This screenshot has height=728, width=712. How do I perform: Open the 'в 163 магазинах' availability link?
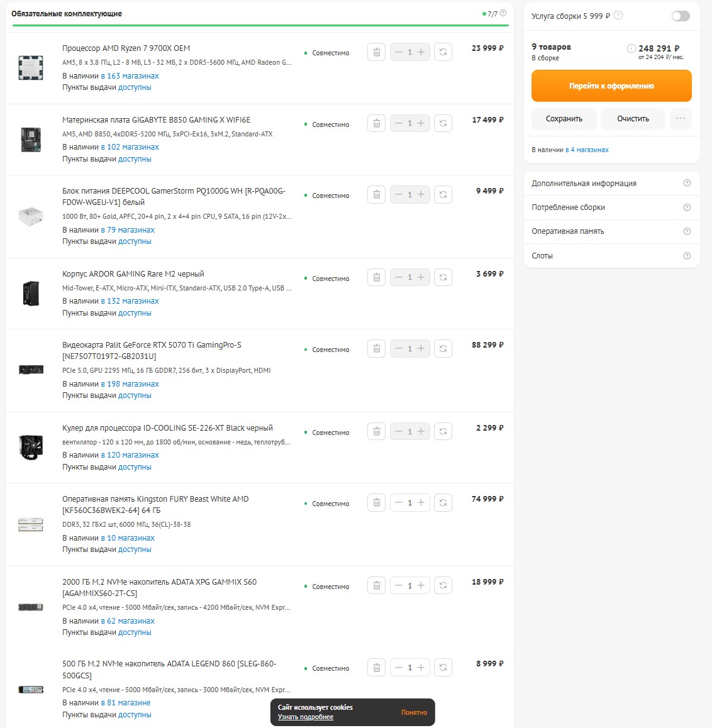point(130,75)
